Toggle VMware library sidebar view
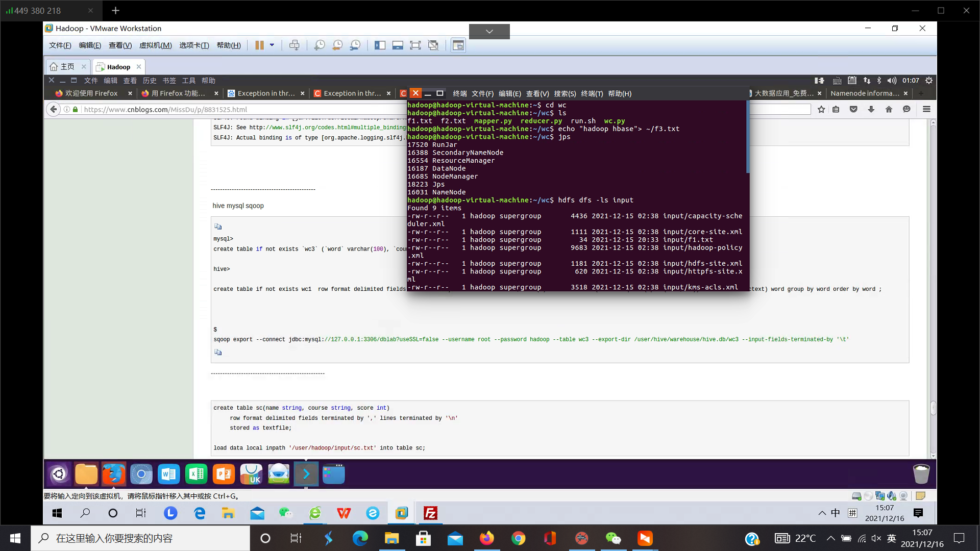The width and height of the screenshot is (980, 551). 380,45
